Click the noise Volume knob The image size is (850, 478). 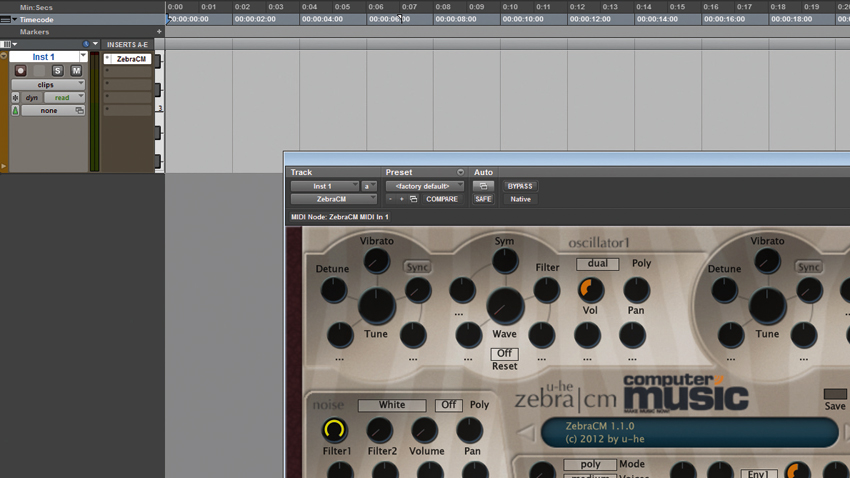[424, 430]
